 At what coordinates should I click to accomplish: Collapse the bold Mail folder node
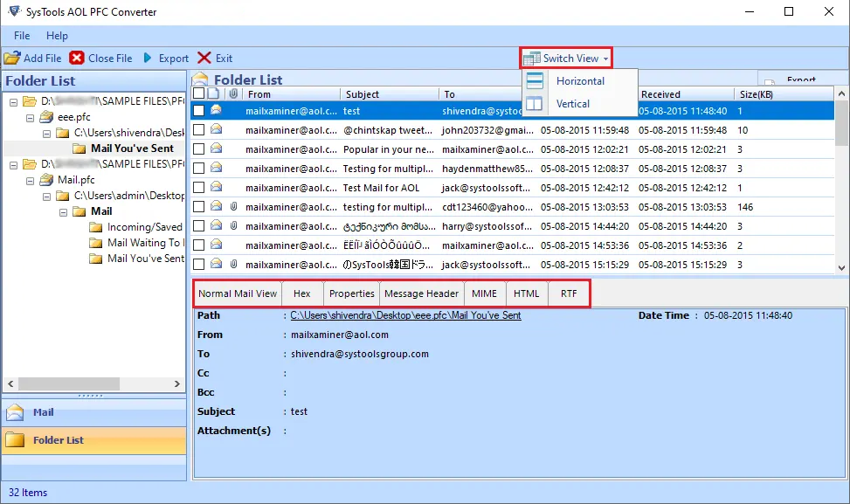[x=64, y=212]
